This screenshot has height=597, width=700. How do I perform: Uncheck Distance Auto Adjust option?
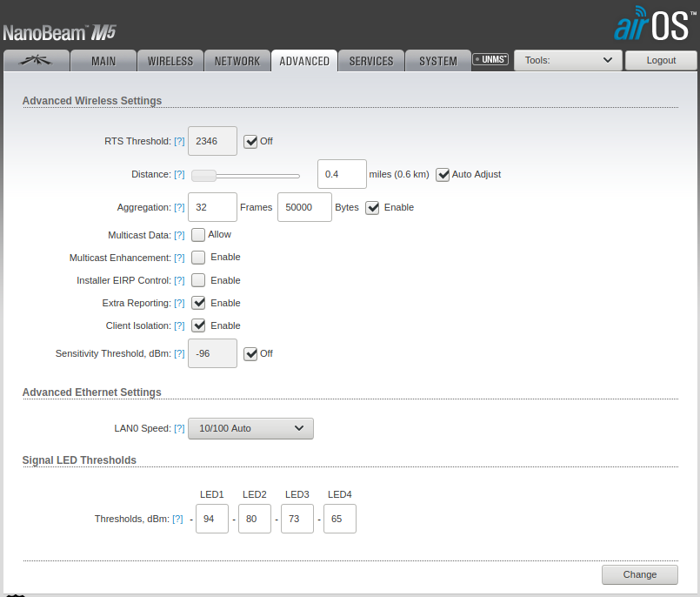[x=443, y=175]
